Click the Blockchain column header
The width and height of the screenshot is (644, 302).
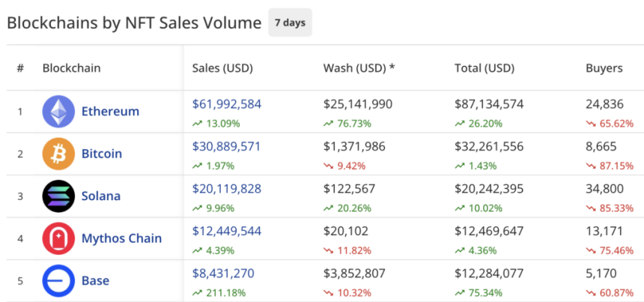(71, 68)
